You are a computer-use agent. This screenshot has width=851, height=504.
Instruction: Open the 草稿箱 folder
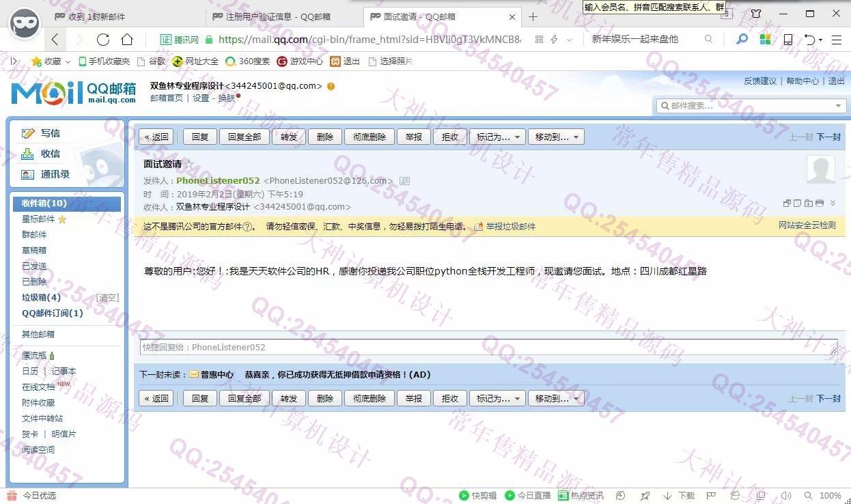pos(34,250)
